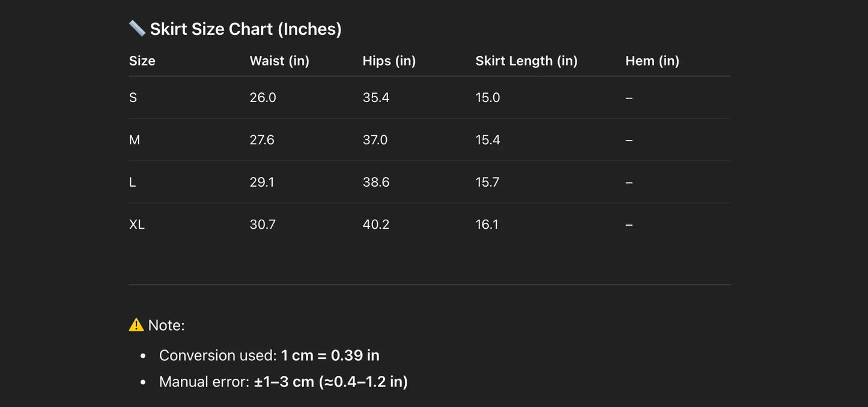Select the Waist (in) column header

click(x=279, y=61)
